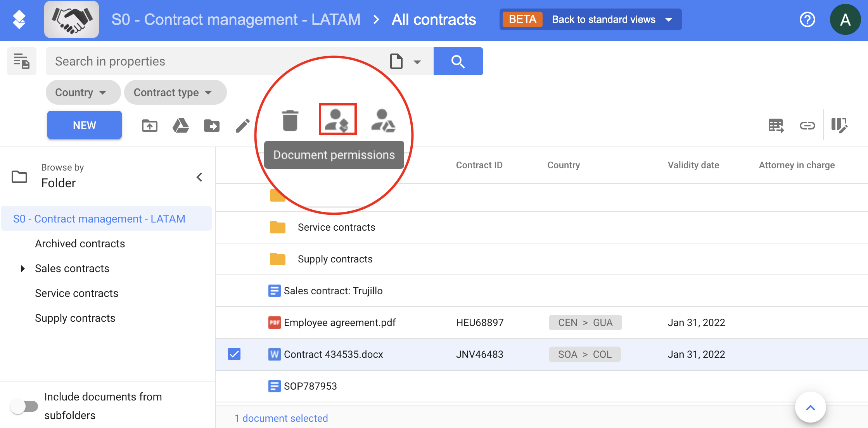Click the CEN > GUA country tag
Image resolution: width=868 pixels, height=428 pixels.
click(585, 323)
